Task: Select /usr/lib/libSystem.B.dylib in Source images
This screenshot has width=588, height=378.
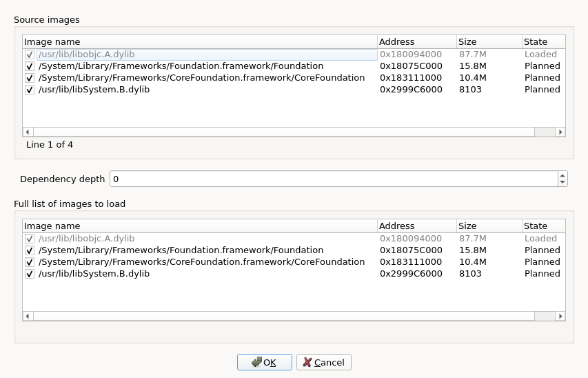Action: tap(94, 90)
